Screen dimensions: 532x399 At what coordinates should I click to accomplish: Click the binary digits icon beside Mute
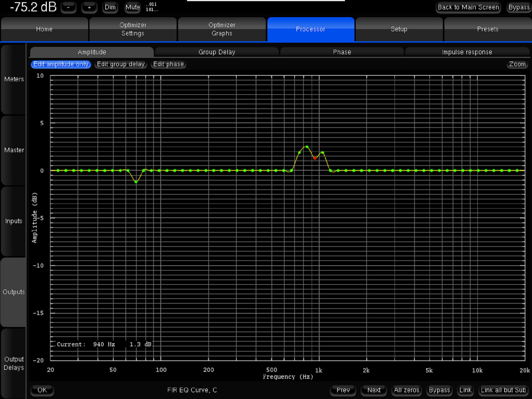click(152, 7)
